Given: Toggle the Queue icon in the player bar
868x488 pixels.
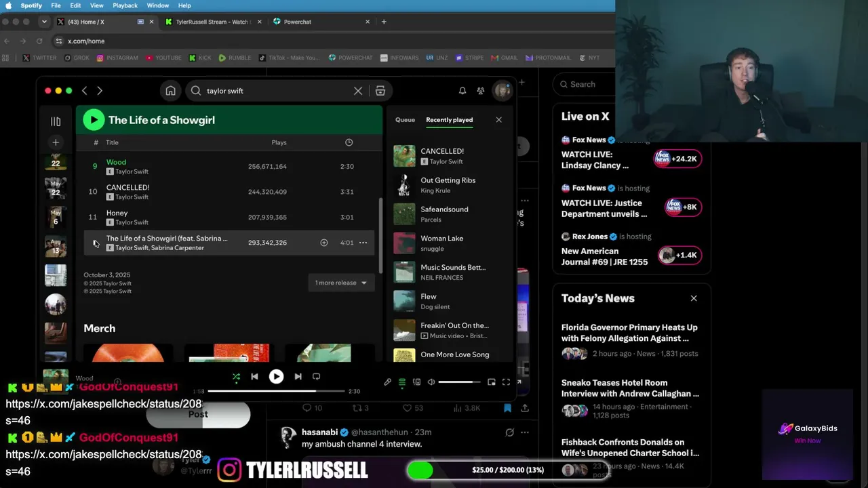Looking at the screenshot, I should [402, 382].
